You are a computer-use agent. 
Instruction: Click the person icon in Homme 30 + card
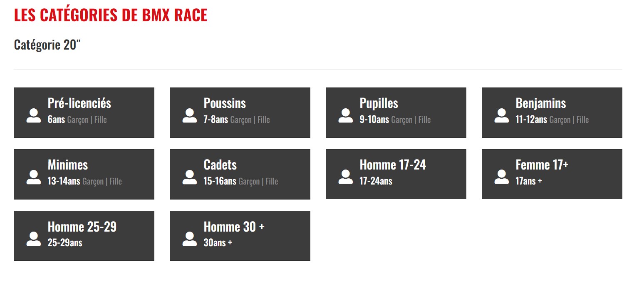(x=190, y=239)
